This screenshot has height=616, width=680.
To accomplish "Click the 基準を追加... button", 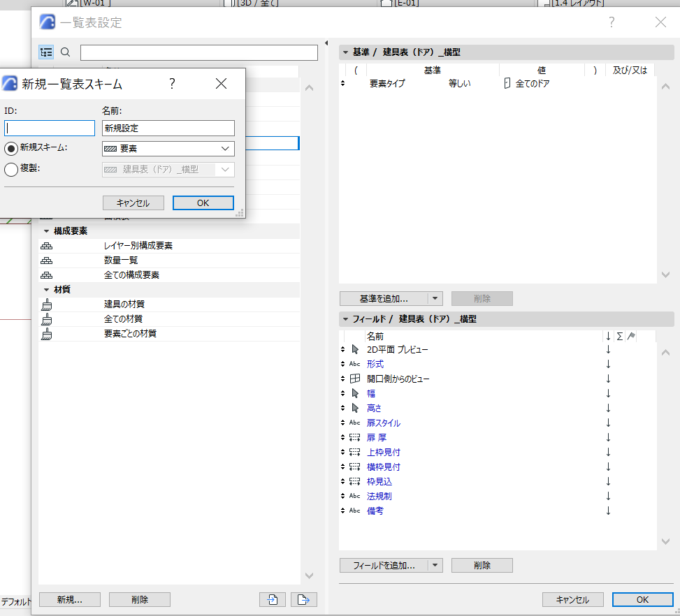I will tap(384, 298).
